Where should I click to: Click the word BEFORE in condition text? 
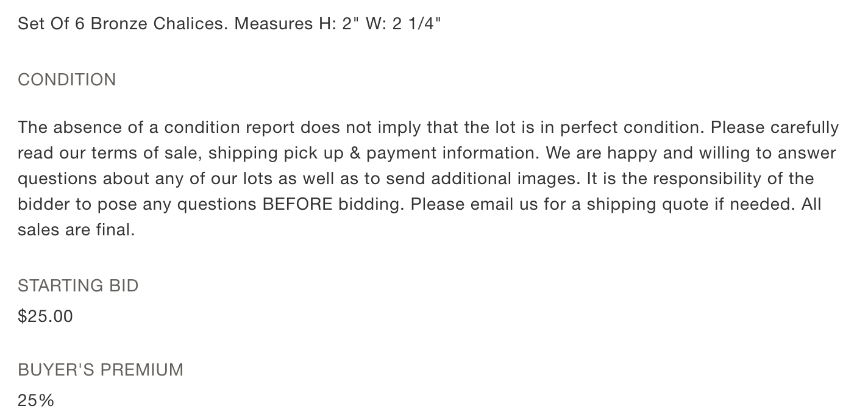(x=297, y=204)
